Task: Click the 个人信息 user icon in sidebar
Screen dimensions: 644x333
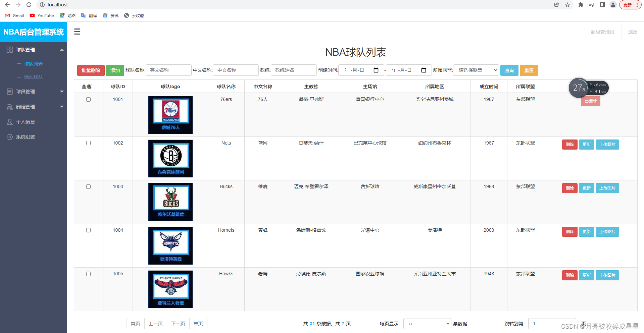Action: coord(10,122)
